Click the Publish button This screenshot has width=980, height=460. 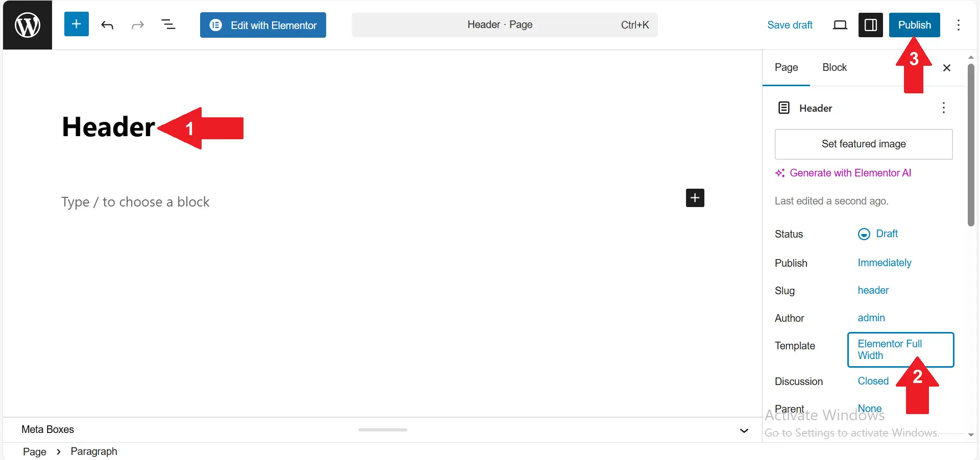pyautogui.click(x=914, y=24)
